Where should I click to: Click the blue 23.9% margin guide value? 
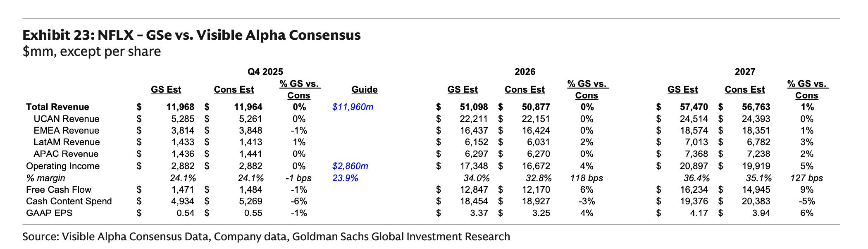(345, 178)
